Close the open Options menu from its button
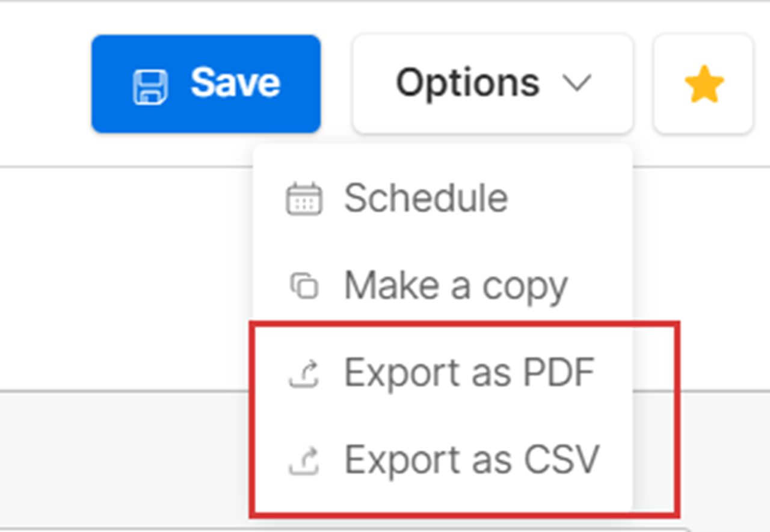This screenshot has height=532, width=770. click(493, 84)
